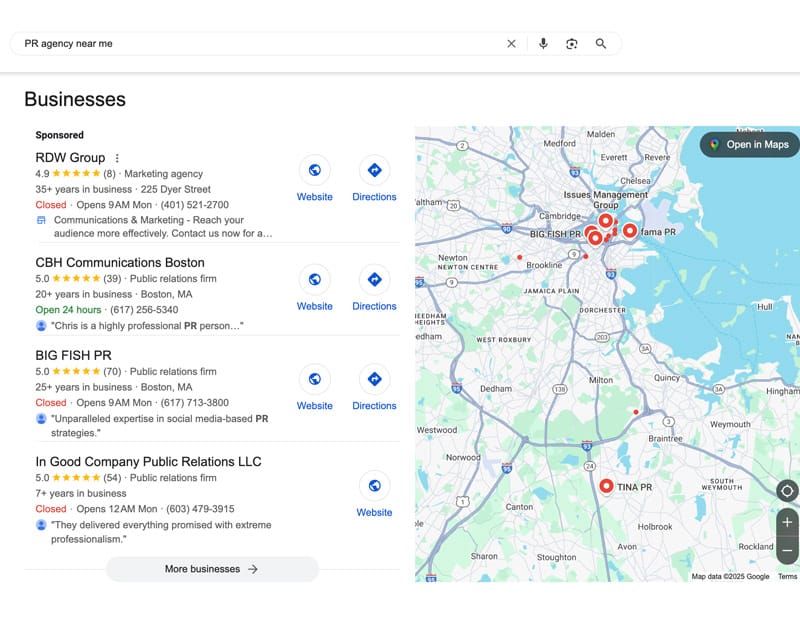The height and width of the screenshot is (641, 800).
Task: Zoom out the map with minus button
Action: click(x=787, y=550)
